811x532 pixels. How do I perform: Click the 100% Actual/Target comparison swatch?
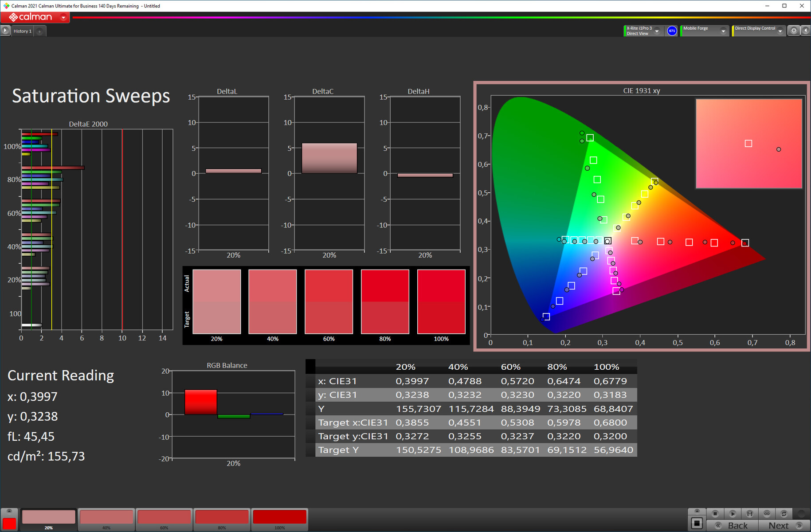pos(441,301)
